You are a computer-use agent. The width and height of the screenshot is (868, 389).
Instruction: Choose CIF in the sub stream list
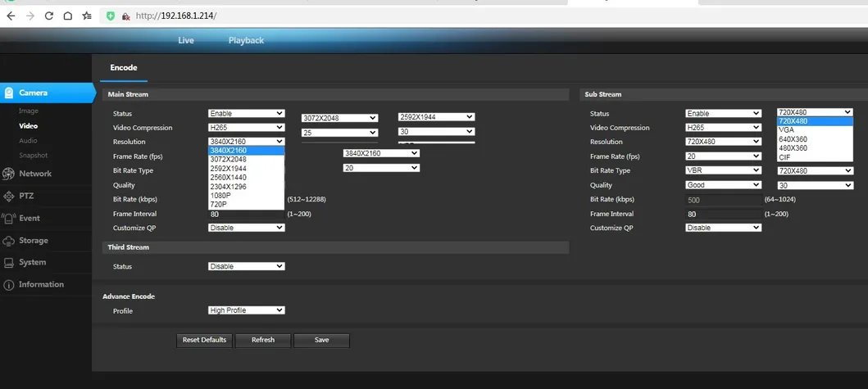(815, 157)
